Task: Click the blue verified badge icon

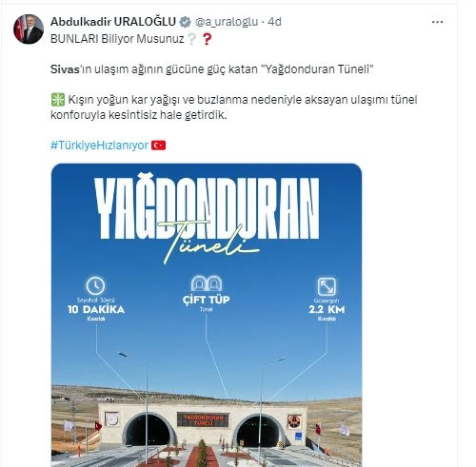Action: coord(185,22)
